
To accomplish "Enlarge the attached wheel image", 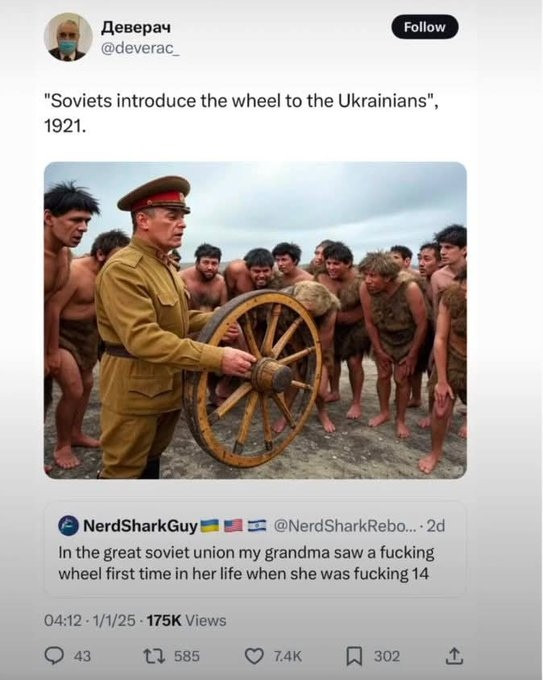I will (255, 320).
